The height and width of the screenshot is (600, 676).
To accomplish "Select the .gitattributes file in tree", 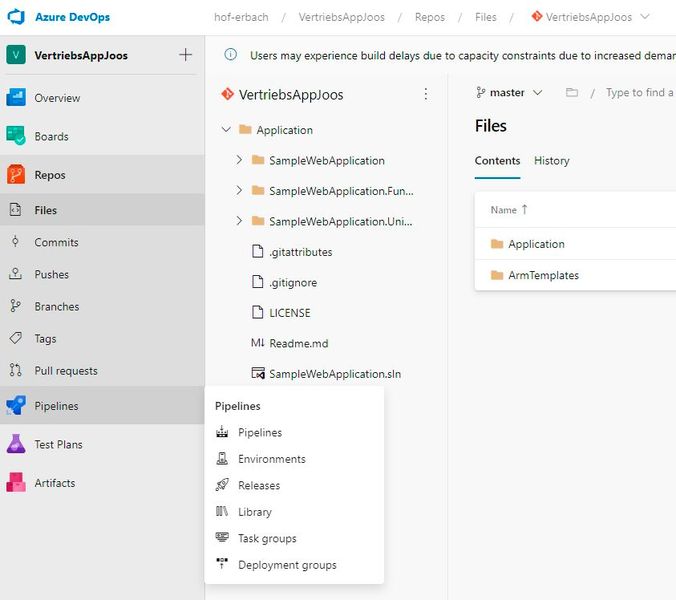I will pyautogui.click(x=300, y=252).
